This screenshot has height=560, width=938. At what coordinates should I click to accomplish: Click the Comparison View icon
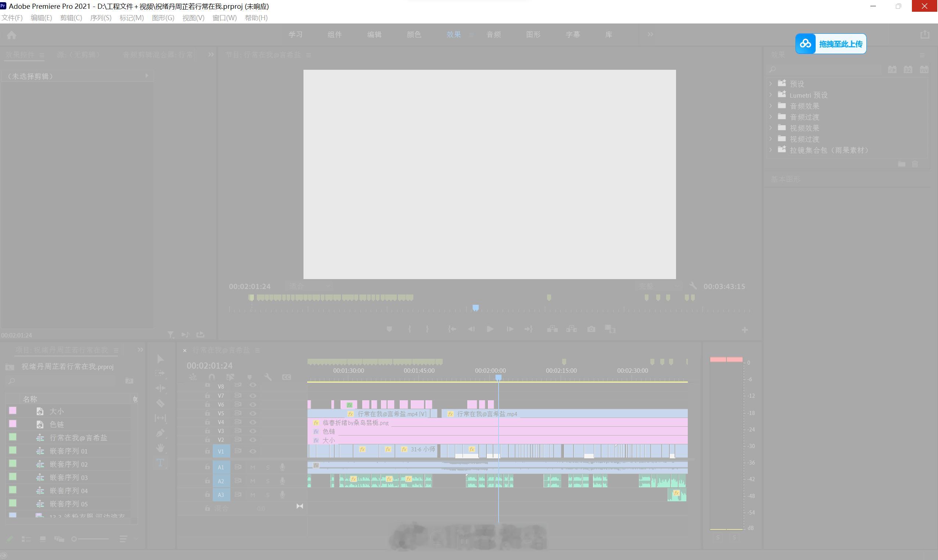tap(610, 329)
